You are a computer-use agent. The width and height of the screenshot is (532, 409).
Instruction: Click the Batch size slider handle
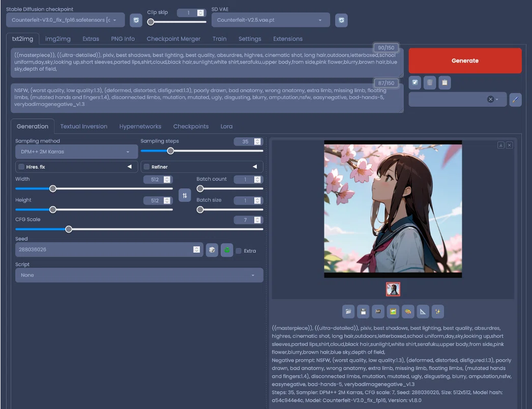[200, 210]
